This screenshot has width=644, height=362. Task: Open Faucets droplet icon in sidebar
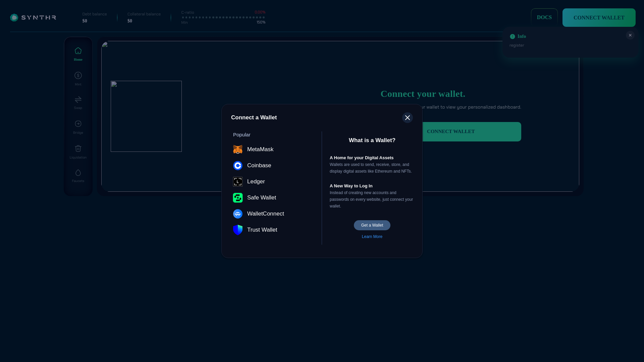78,173
